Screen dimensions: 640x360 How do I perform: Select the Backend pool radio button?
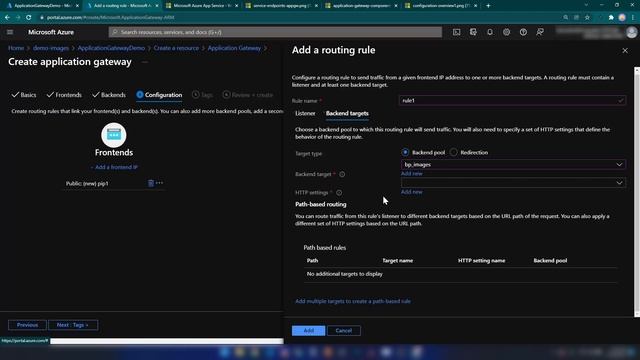(405, 152)
